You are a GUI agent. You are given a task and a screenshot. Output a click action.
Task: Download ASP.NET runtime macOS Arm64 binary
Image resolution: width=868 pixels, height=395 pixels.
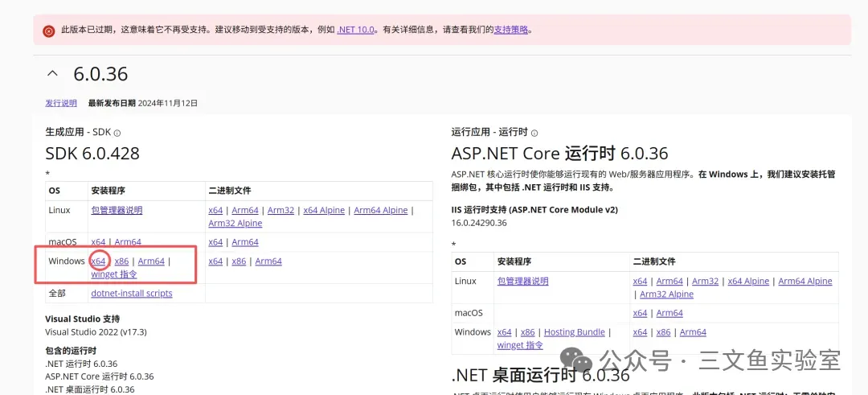669,313
